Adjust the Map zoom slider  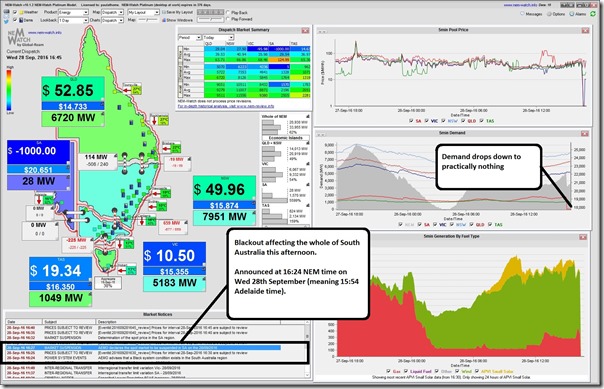(148, 20)
